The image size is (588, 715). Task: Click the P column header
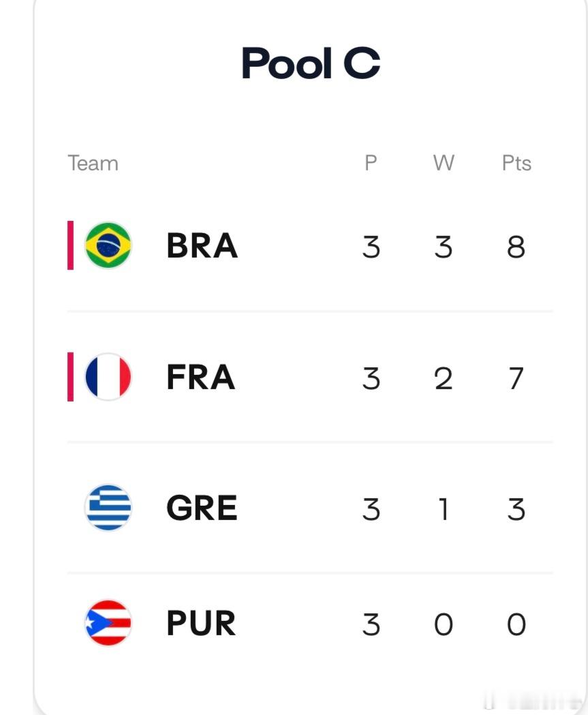click(371, 163)
